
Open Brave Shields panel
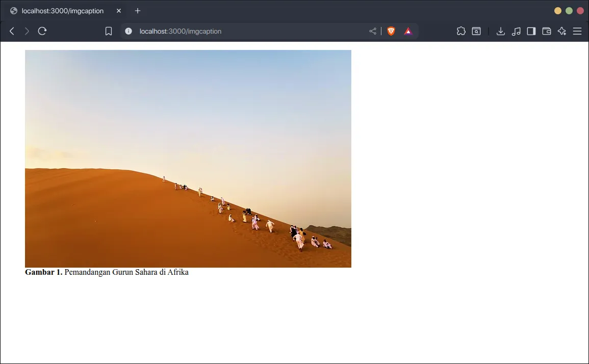click(x=391, y=31)
